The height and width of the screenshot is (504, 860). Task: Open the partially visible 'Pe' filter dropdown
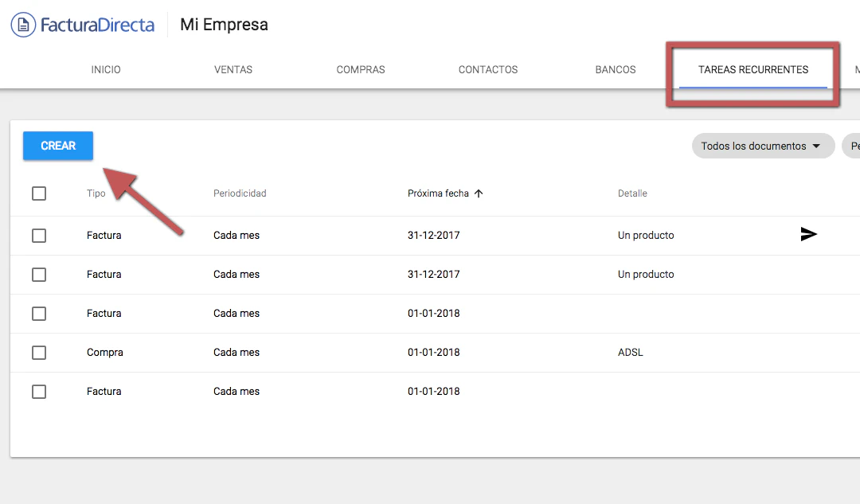pos(852,147)
